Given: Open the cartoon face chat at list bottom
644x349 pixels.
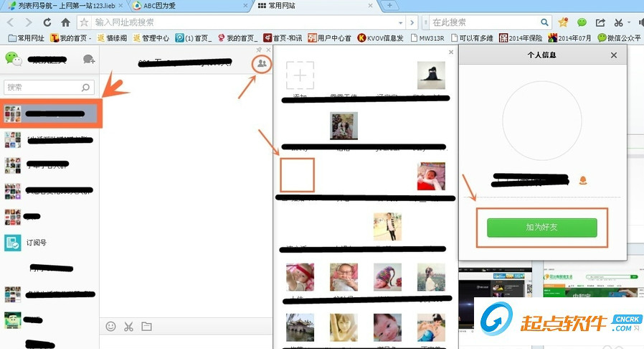Looking at the screenshot, I should tap(13, 320).
